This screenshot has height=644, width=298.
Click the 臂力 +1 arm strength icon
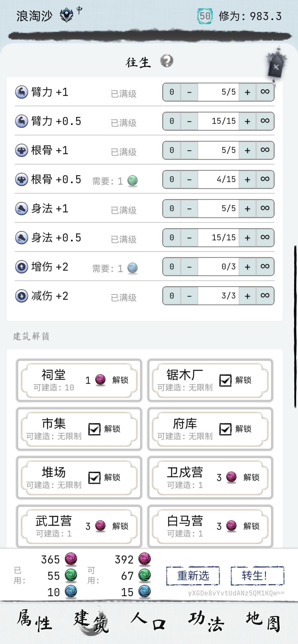(x=22, y=92)
